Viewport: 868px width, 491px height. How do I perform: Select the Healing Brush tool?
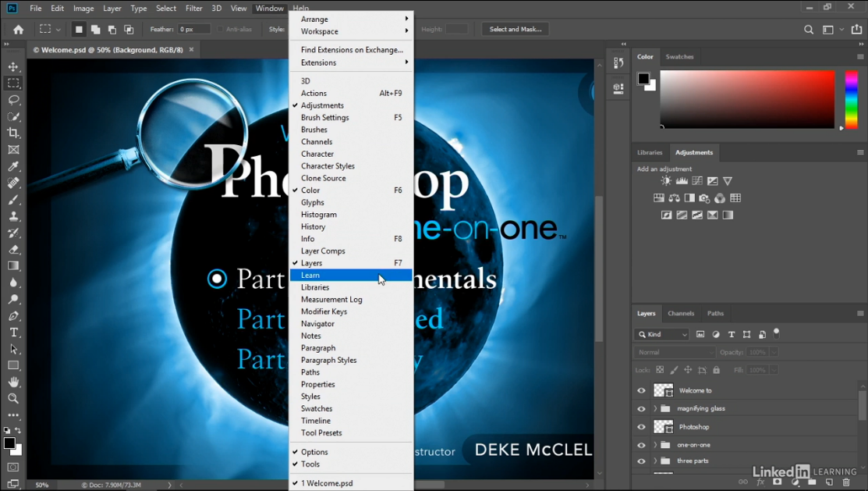point(13,183)
